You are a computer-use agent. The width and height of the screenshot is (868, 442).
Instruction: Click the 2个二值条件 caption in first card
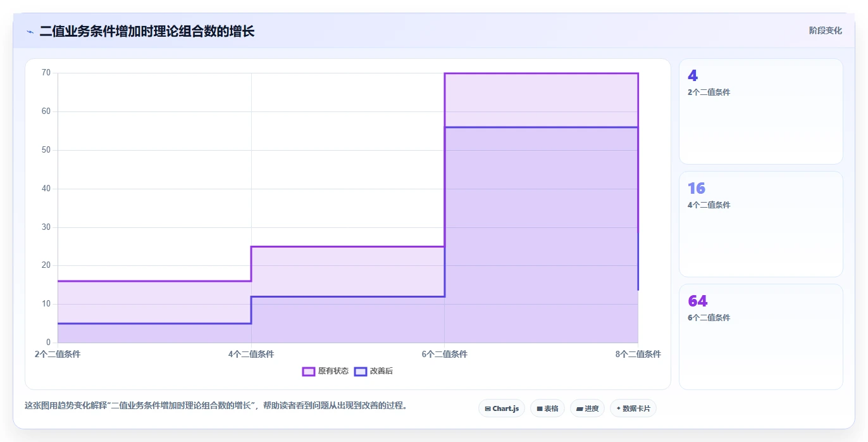709,92
